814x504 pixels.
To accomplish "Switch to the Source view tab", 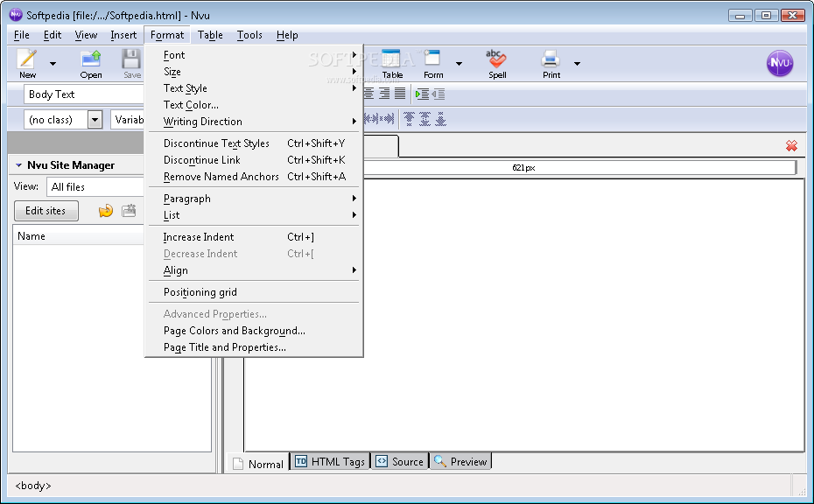I will pyautogui.click(x=399, y=461).
